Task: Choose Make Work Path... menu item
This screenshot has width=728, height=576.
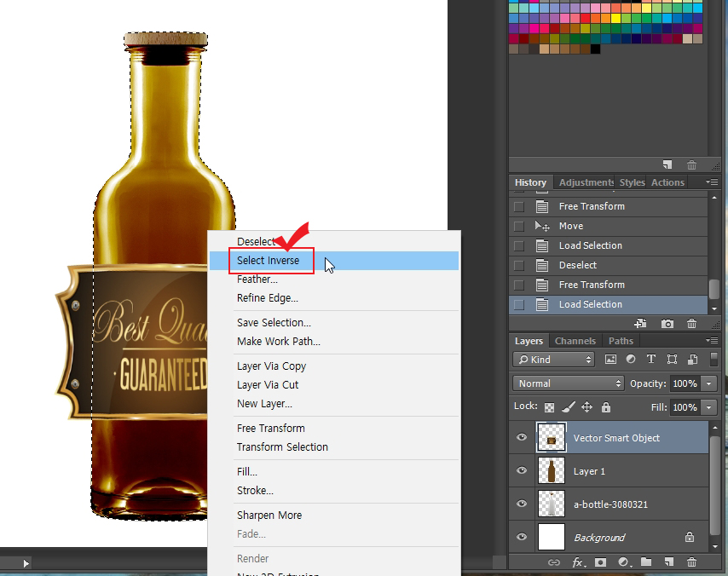Action: click(x=279, y=342)
